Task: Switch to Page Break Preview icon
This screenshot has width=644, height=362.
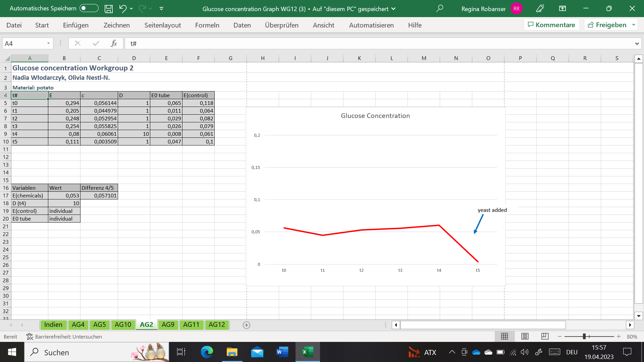Action: point(545,336)
